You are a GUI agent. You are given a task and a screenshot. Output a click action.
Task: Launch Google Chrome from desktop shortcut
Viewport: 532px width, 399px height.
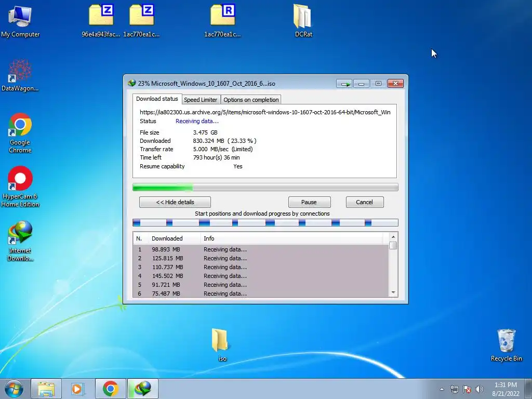tap(20, 133)
